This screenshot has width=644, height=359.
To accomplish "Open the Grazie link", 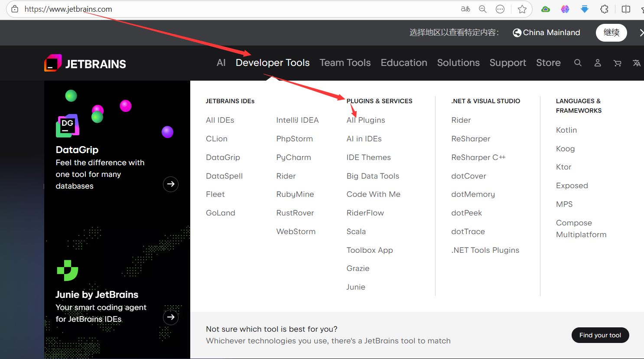I will point(358,268).
